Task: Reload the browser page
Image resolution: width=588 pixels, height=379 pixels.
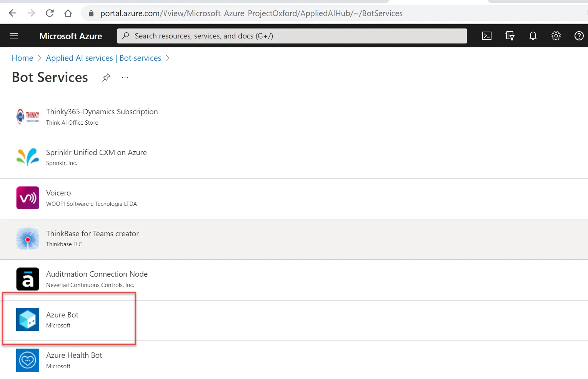Action: pyautogui.click(x=50, y=13)
